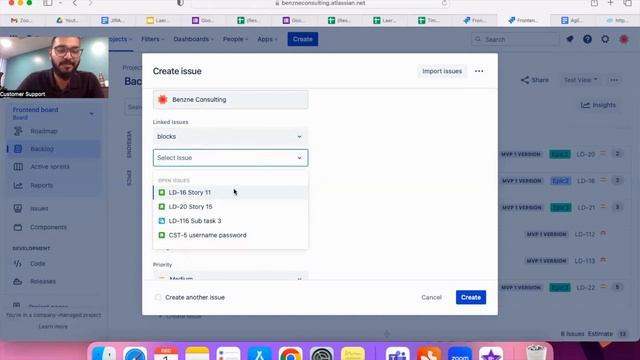Open the Projects menu
This screenshot has height=360, width=640.
[x=120, y=39]
